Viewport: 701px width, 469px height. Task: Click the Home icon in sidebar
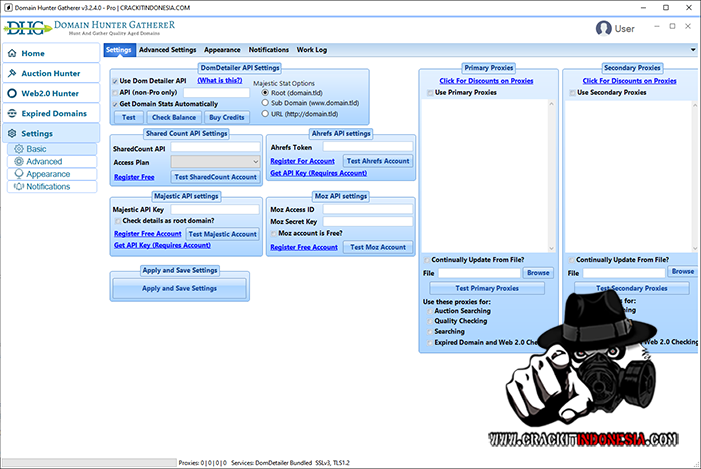[12, 53]
